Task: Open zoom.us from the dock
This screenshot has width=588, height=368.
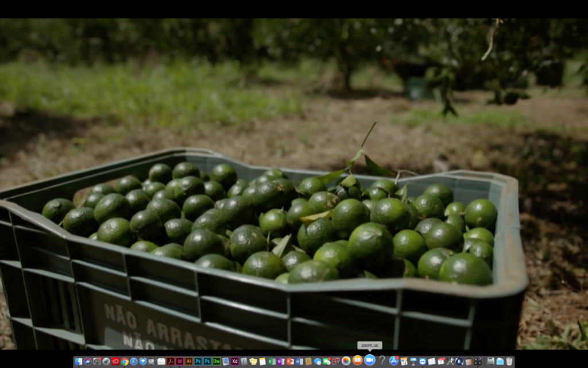Action: click(x=370, y=360)
